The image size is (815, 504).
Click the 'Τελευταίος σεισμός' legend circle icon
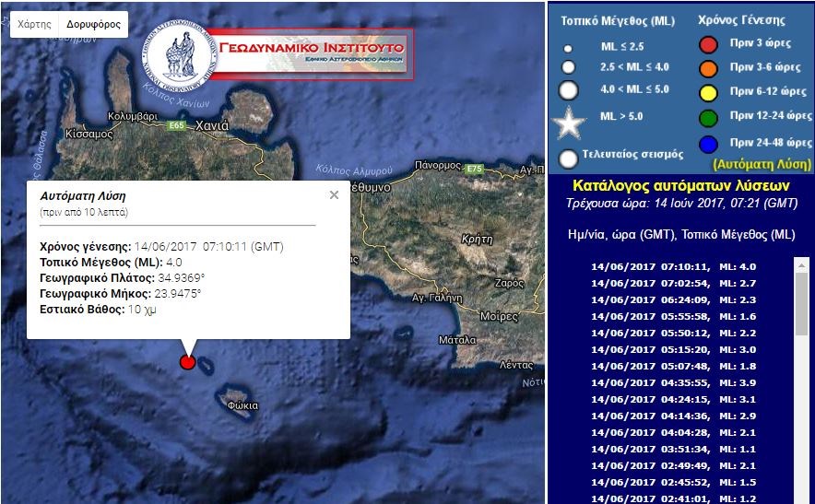(569, 158)
